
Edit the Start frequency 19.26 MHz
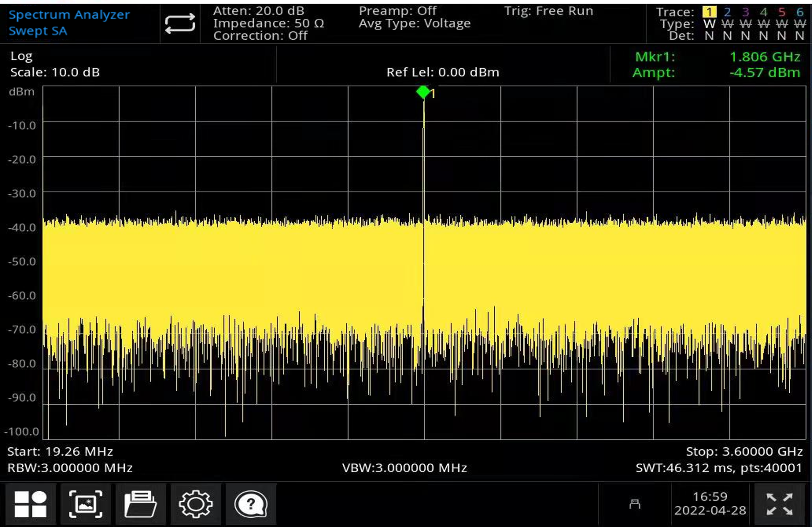(x=60, y=451)
